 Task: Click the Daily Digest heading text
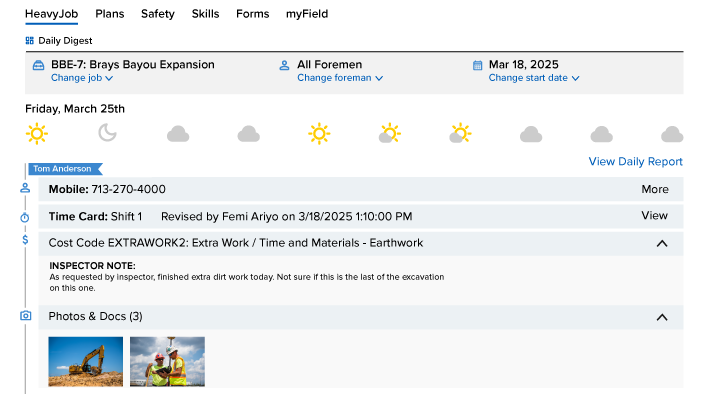pyautogui.click(x=65, y=41)
